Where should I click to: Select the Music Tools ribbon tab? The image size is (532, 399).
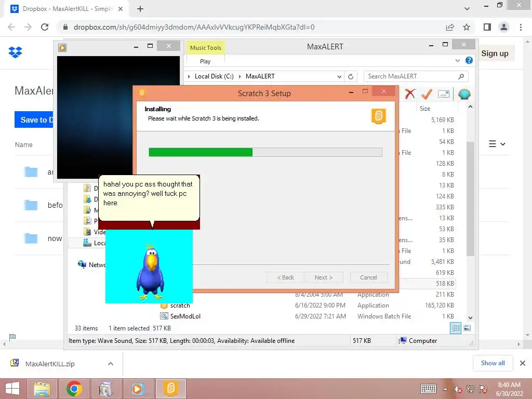point(205,48)
